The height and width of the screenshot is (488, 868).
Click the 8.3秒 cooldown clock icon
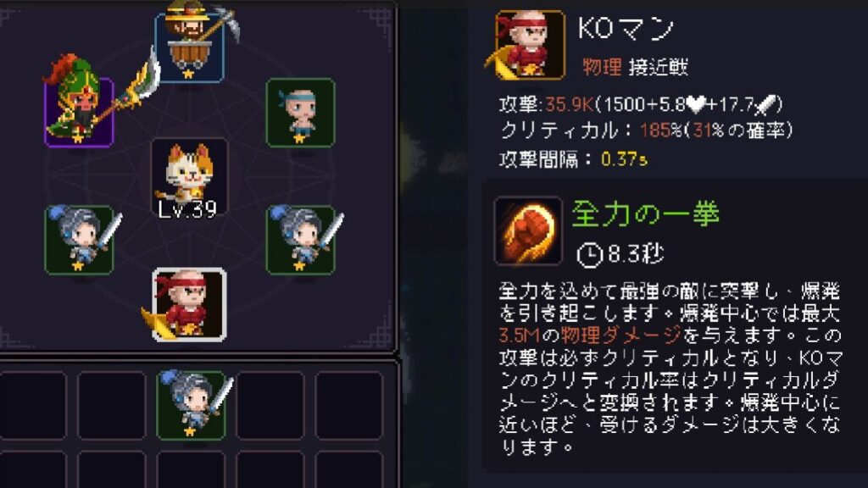coord(590,255)
